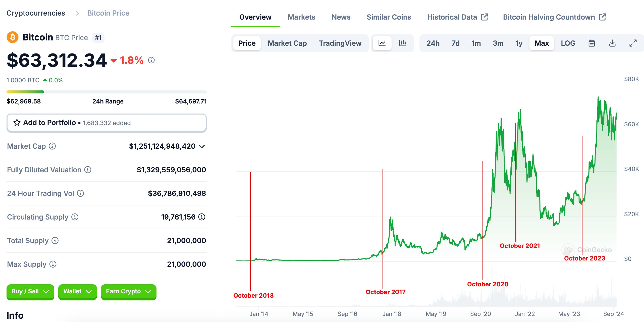Image resolution: width=644 pixels, height=322 pixels.
Task: Click info icon next to Market Cap
Action: [x=52, y=146]
